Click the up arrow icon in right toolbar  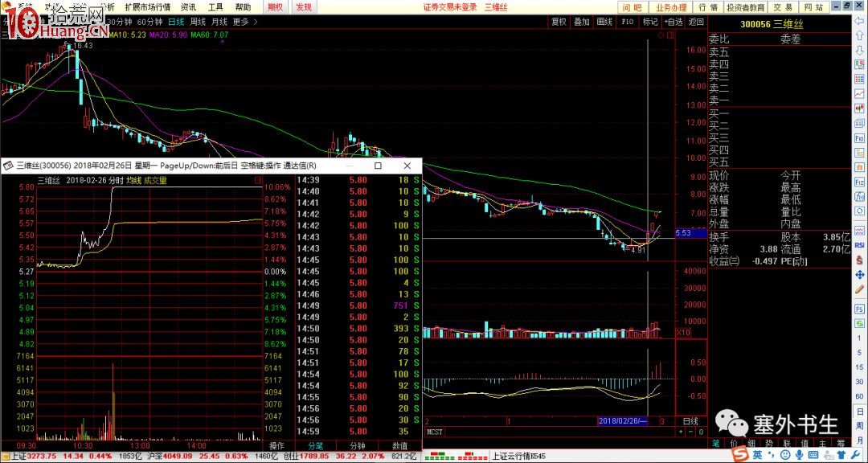[x=860, y=36]
